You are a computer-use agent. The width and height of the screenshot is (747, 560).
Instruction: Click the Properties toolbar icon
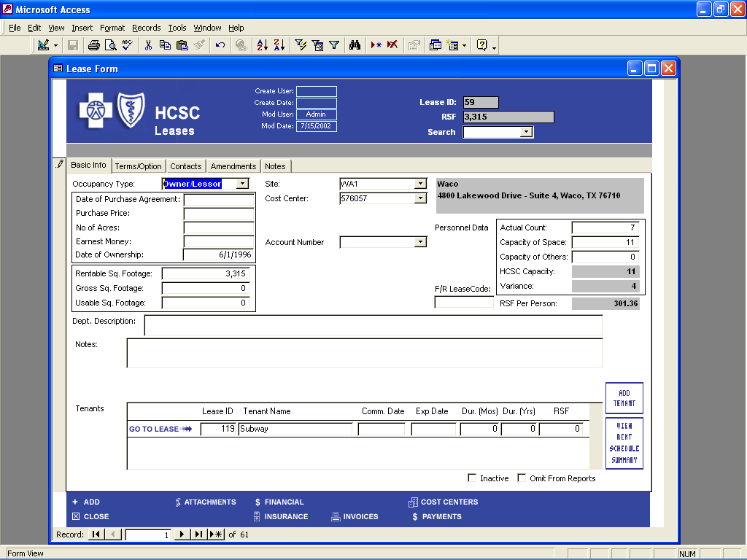pyautogui.click(x=414, y=45)
